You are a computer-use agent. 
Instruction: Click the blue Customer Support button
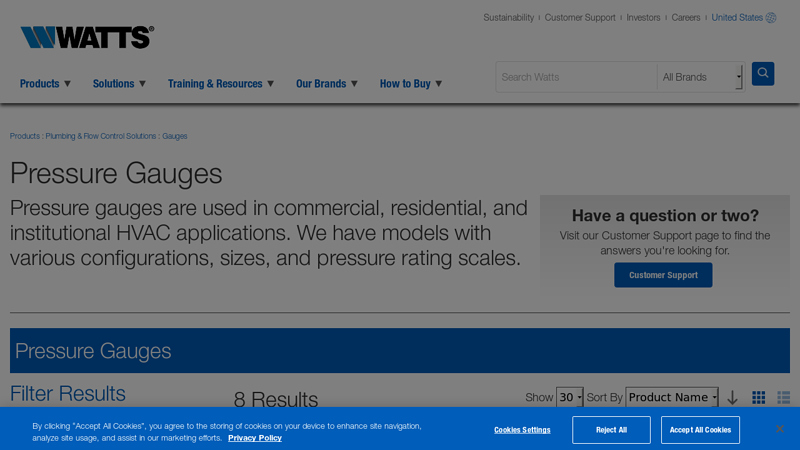pyautogui.click(x=663, y=275)
